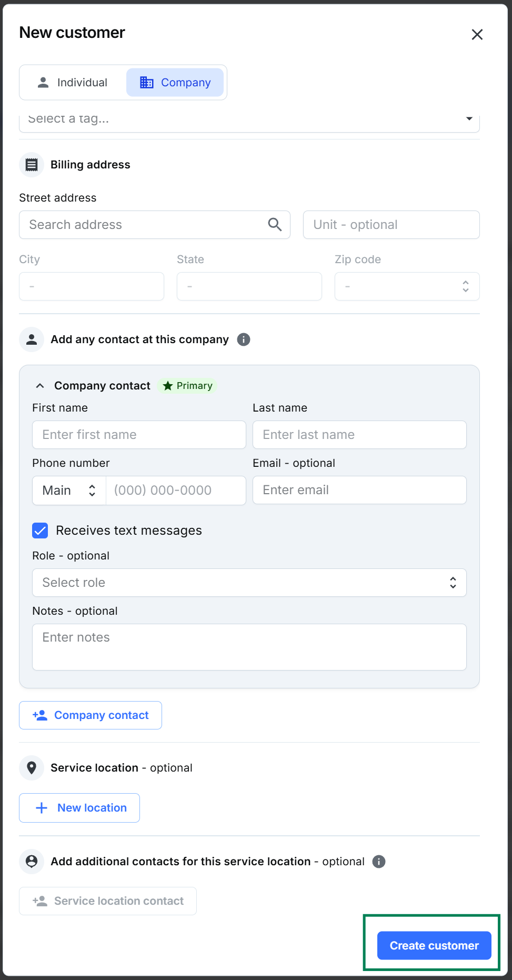Click the Enter first name field
This screenshot has height=980, width=512.
click(139, 435)
